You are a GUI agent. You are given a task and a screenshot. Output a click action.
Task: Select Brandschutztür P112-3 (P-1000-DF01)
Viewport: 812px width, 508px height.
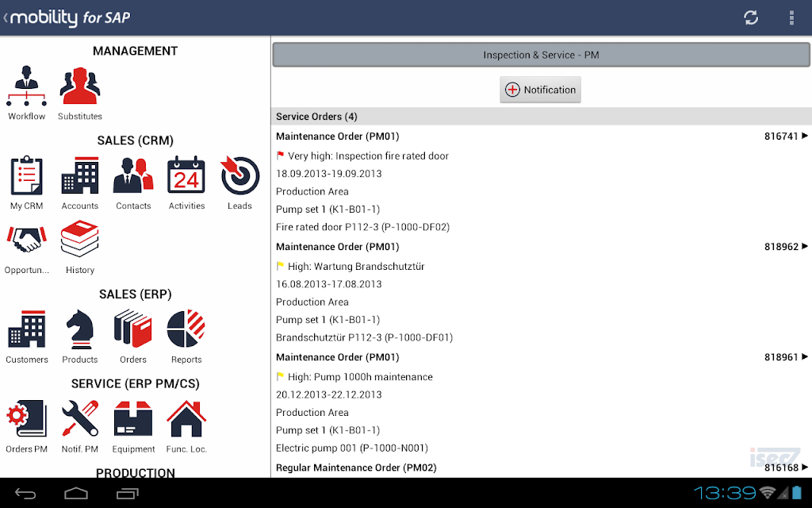(x=365, y=337)
